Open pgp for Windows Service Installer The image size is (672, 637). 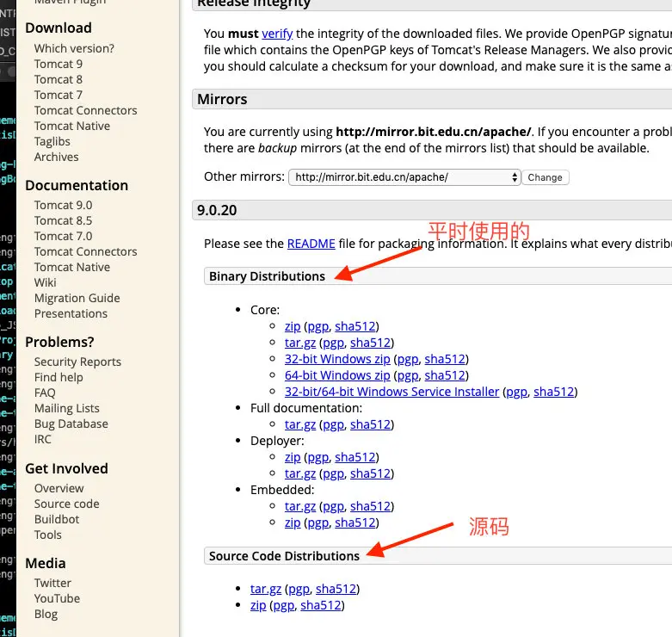pyautogui.click(x=517, y=392)
